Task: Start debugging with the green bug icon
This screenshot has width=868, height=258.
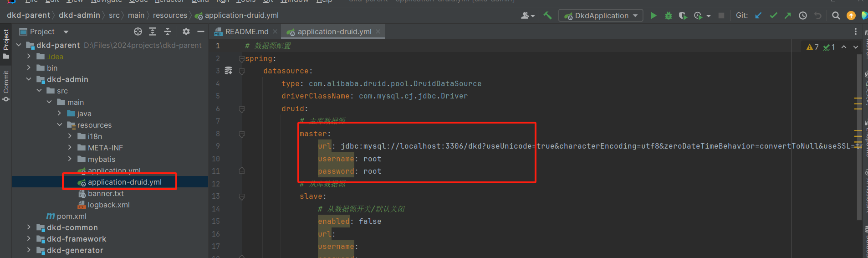Action: tap(668, 15)
